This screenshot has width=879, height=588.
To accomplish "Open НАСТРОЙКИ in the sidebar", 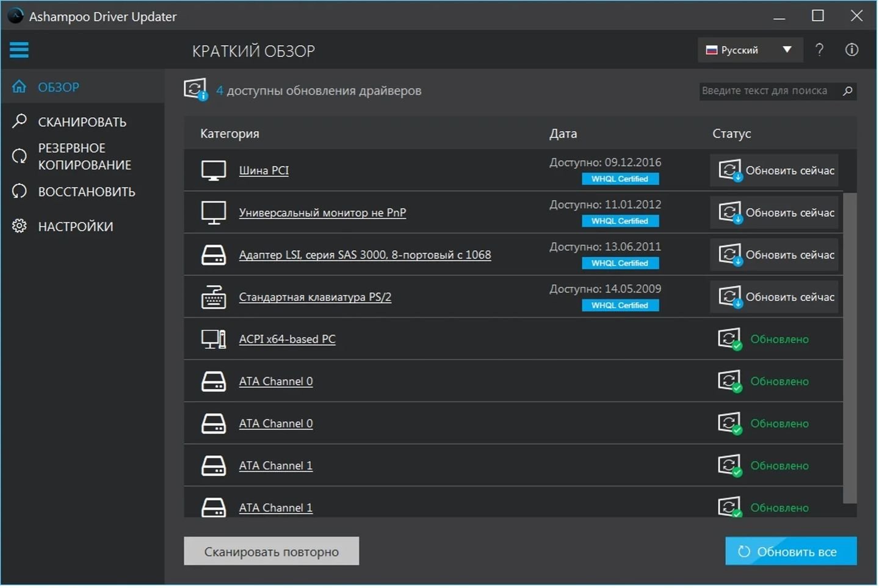I will [82, 226].
